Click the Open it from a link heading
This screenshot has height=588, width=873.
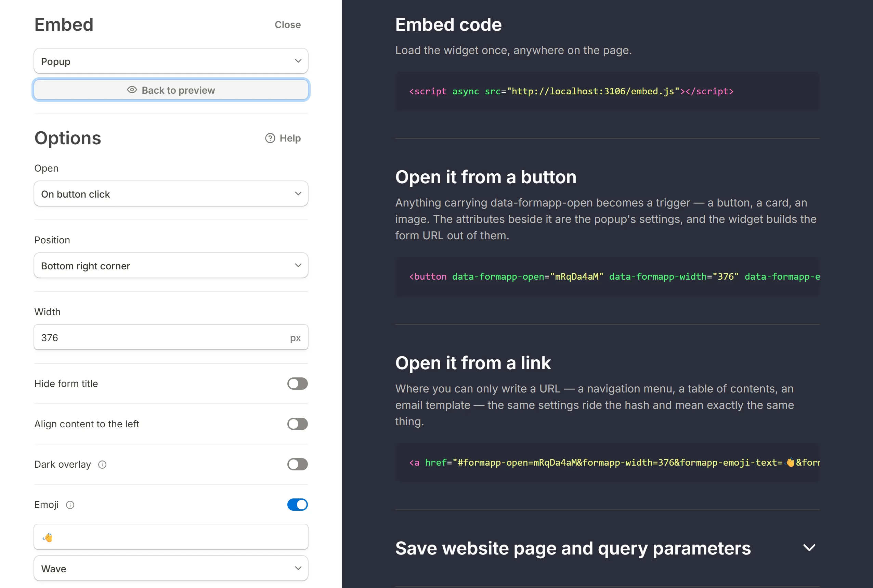[473, 363]
